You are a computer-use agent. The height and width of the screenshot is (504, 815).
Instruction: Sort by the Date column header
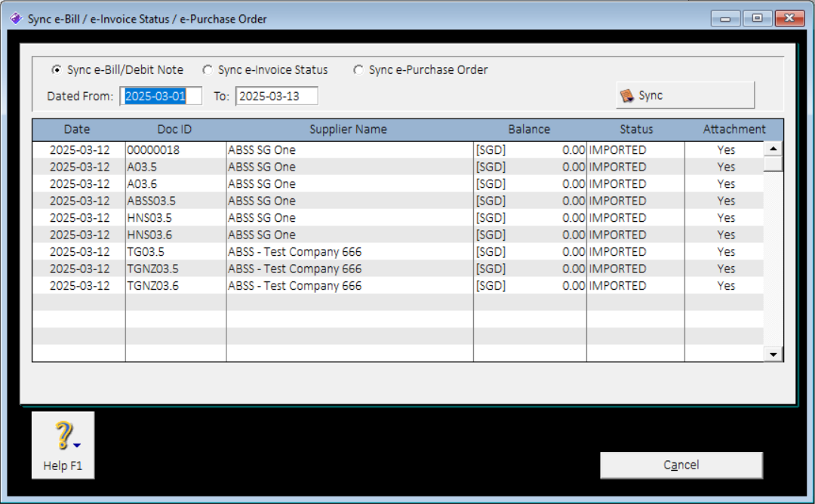coord(78,129)
